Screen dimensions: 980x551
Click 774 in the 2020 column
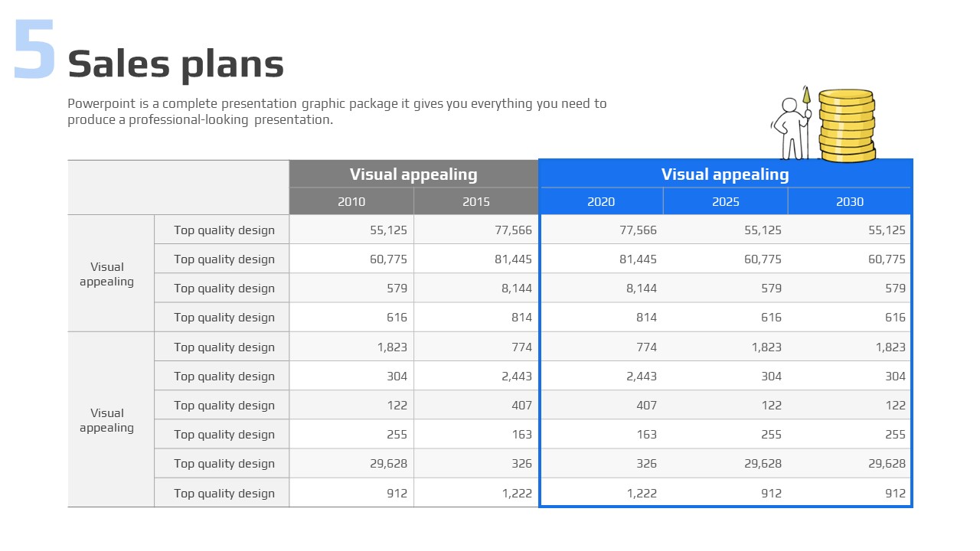646,347
